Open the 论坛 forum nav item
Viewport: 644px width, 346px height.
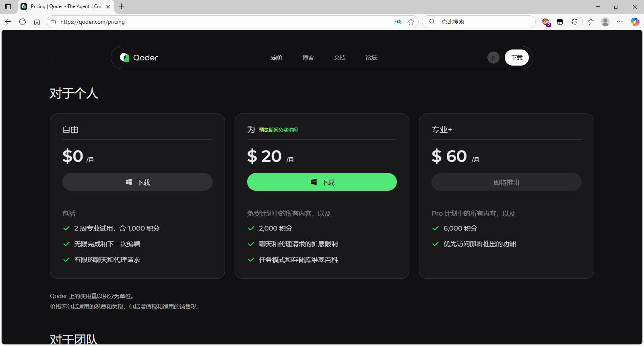pos(371,58)
